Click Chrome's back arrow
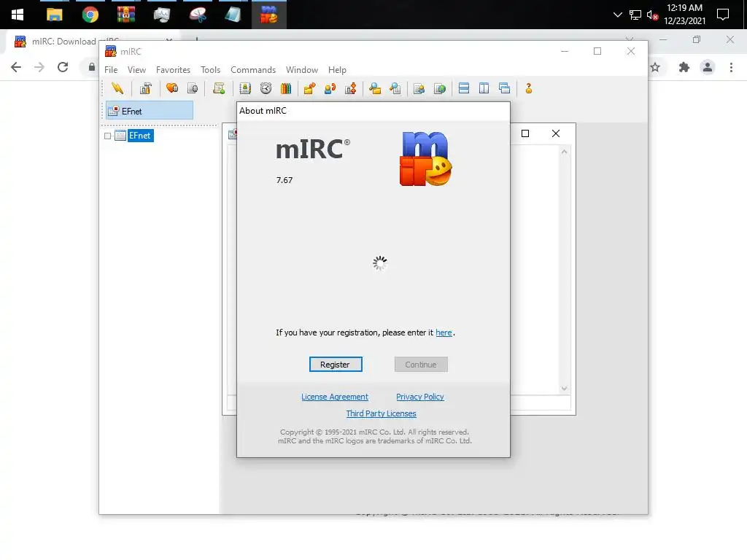 click(x=16, y=67)
